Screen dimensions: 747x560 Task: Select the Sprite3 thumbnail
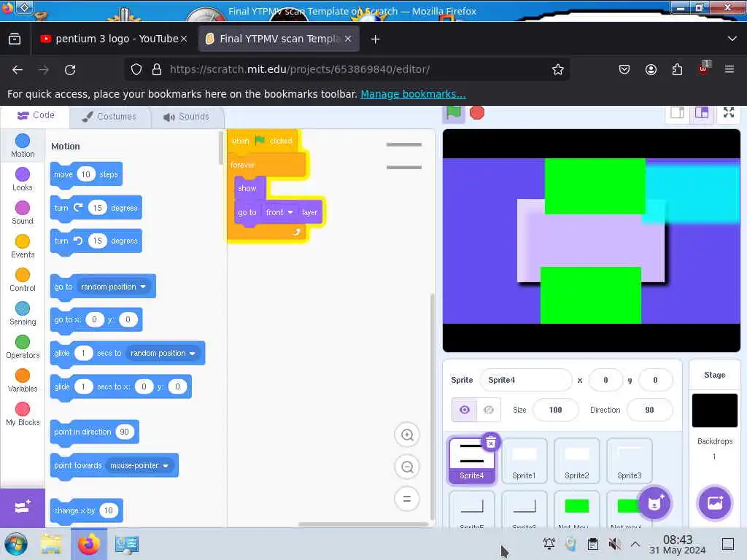click(x=629, y=461)
